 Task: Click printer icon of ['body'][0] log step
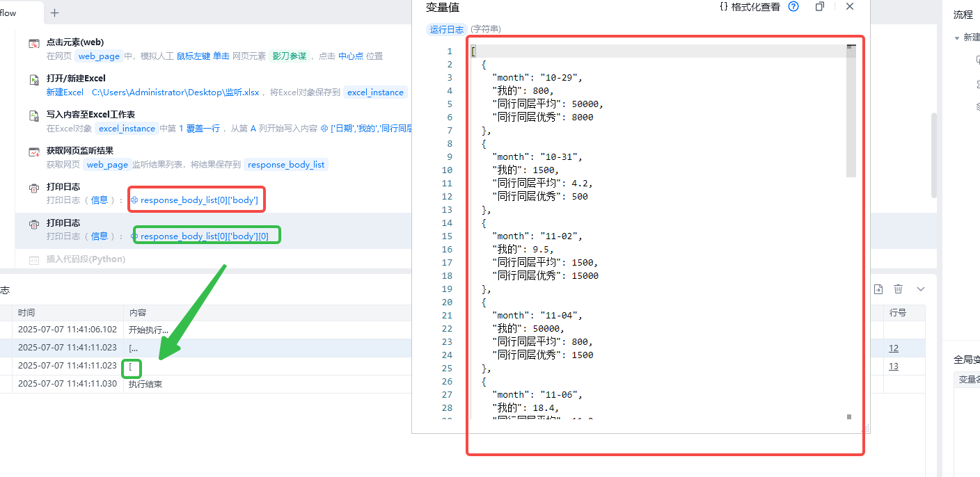click(33, 225)
